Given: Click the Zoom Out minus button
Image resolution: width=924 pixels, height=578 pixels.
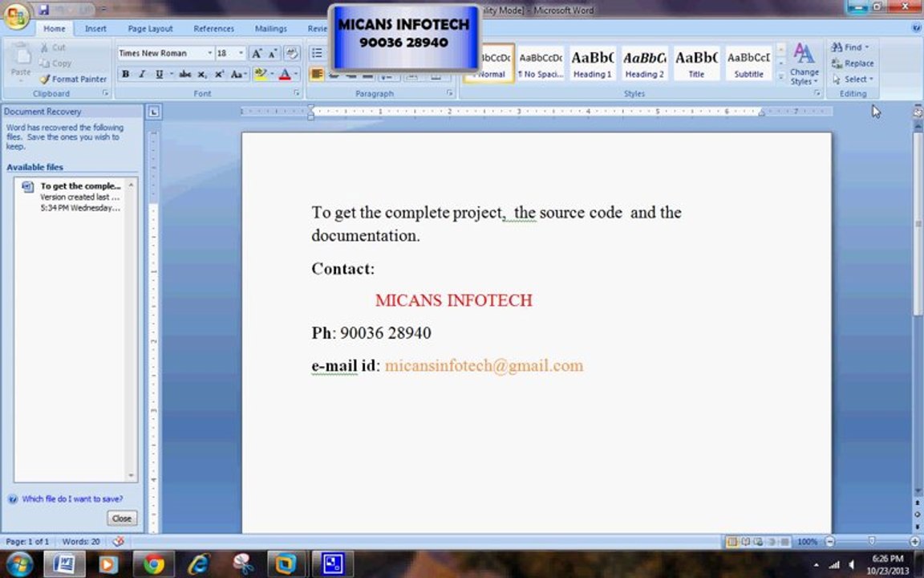Looking at the screenshot, I should coord(830,541).
